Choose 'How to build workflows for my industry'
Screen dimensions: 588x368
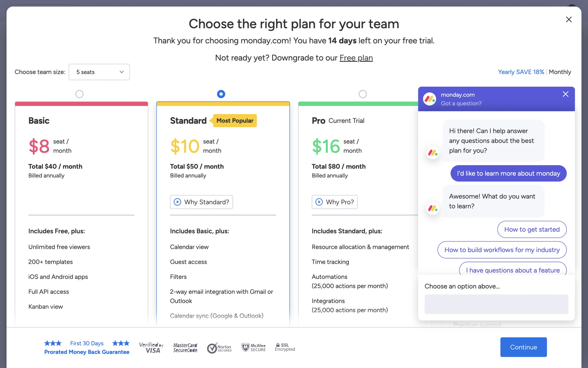tap(502, 250)
